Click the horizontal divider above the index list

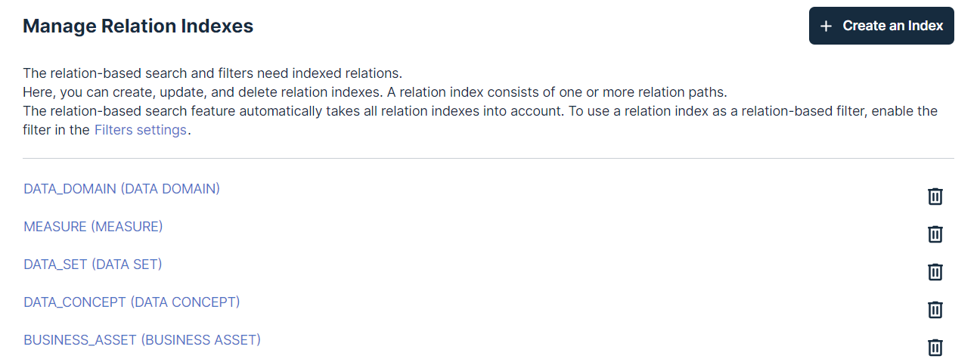488,159
